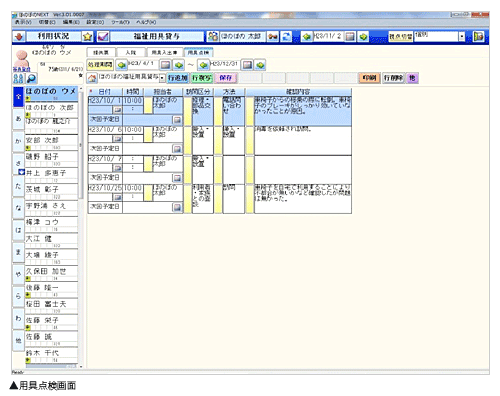Image resolution: width=500 pixels, height=396 pixels.
Task: Click the yellow star favorites icon
Action: 88,36
